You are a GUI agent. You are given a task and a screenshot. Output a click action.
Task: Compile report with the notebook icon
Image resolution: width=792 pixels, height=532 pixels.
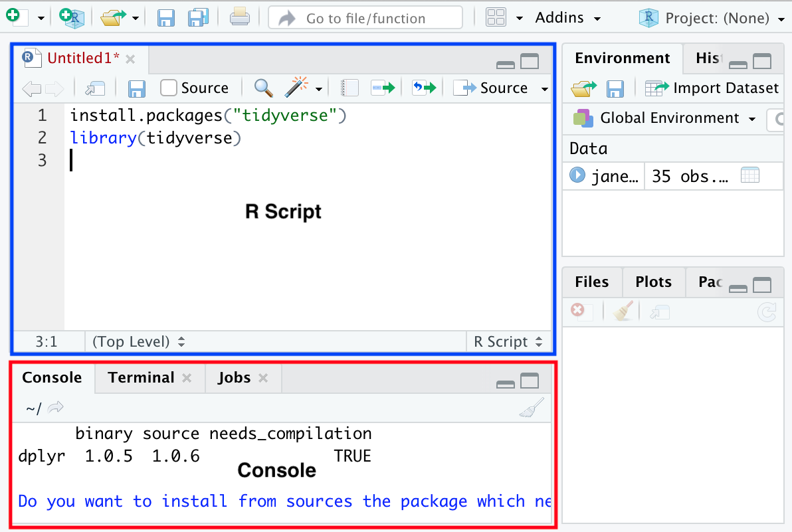[x=349, y=88]
